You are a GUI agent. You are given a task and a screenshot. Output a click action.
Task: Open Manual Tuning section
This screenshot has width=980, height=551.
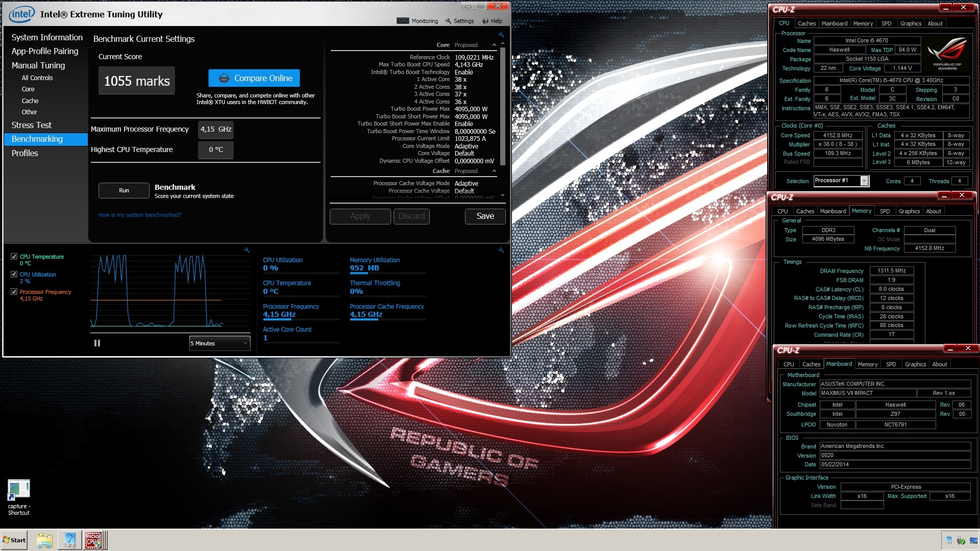(38, 65)
